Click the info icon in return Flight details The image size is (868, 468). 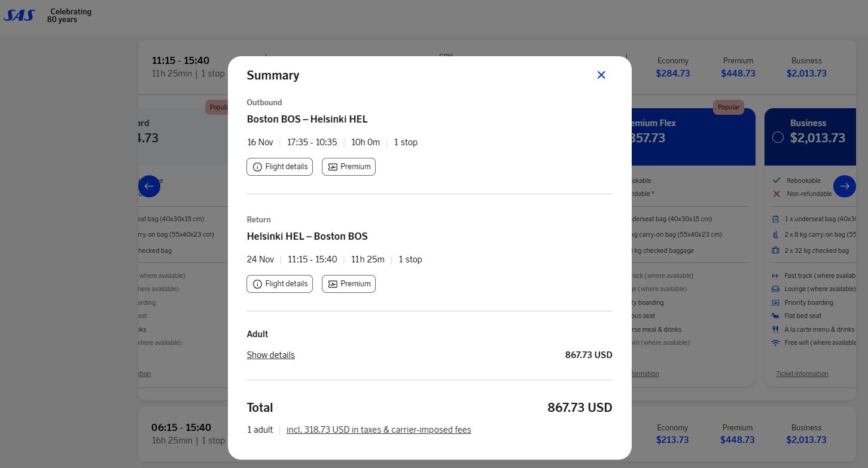pos(257,284)
